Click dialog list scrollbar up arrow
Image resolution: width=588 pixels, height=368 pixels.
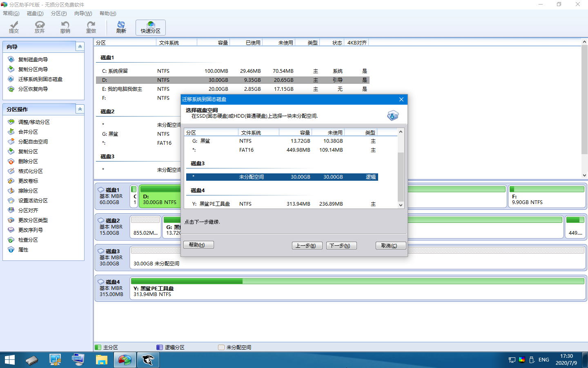point(401,132)
